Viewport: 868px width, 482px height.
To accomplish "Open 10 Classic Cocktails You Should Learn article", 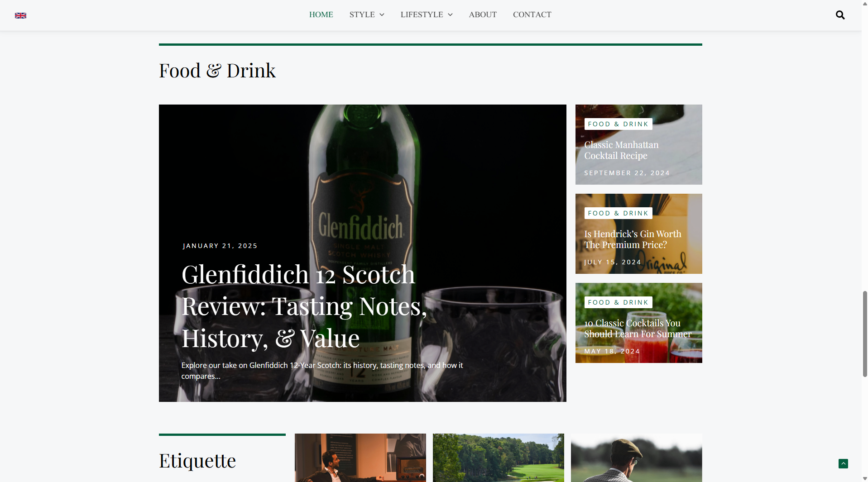I will (x=638, y=329).
